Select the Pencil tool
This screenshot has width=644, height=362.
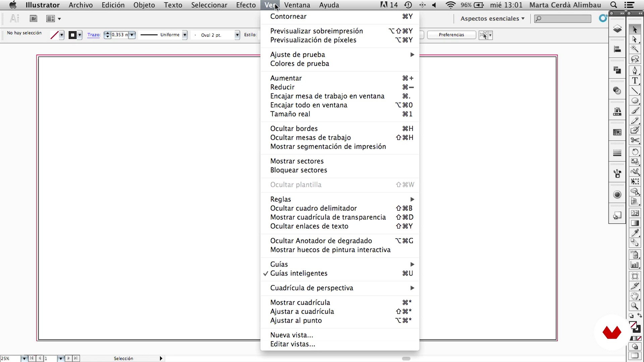[x=635, y=120]
